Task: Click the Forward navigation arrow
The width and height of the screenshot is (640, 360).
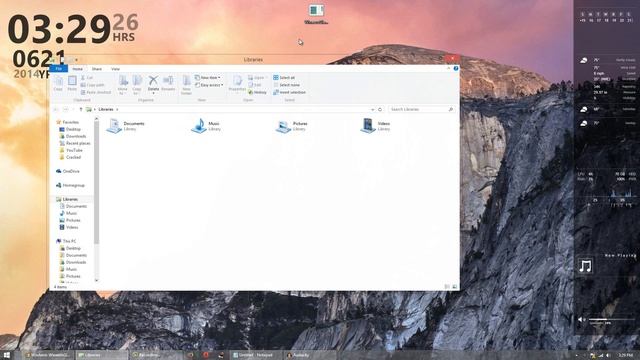Action: click(x=66, y=109)
